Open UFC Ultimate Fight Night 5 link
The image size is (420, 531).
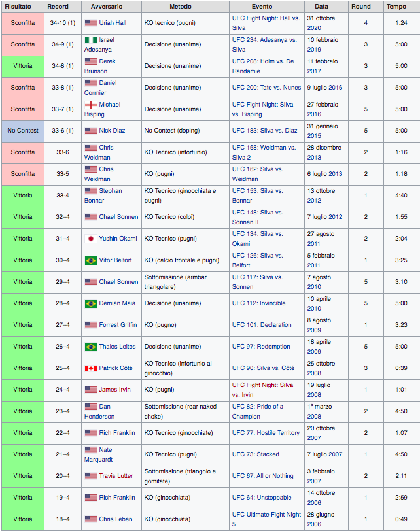coord(266,519)
